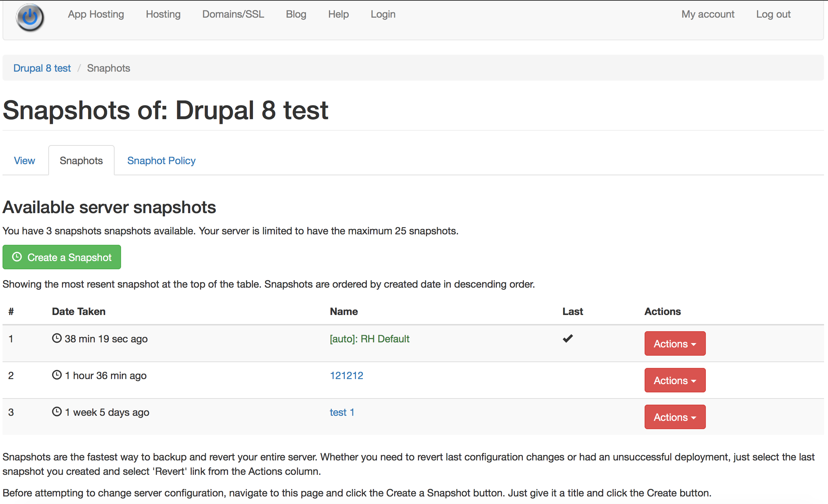Follow Drupal 8 test breadcrumb link
828x504 pixels.
coord(42,68)
